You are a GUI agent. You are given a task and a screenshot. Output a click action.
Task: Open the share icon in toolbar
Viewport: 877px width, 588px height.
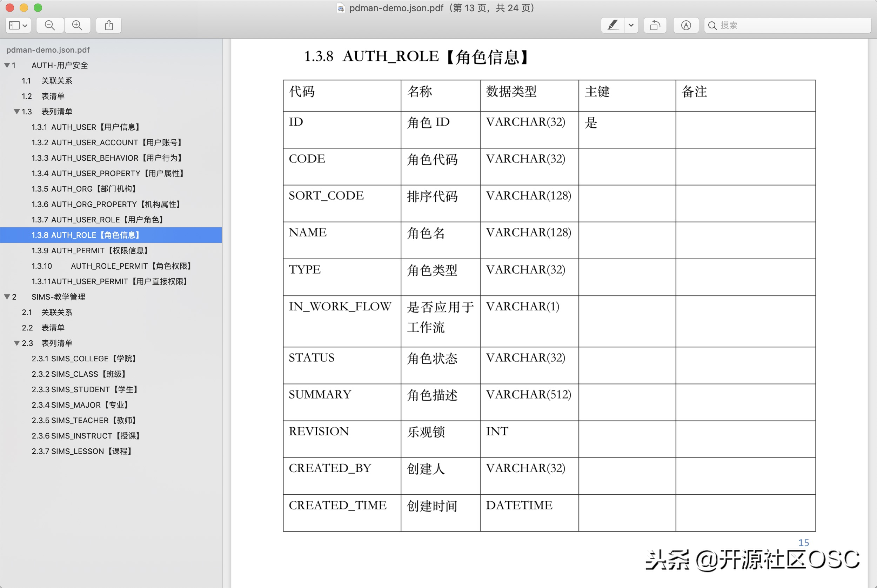pyautogui.click(x=109, y=25)
